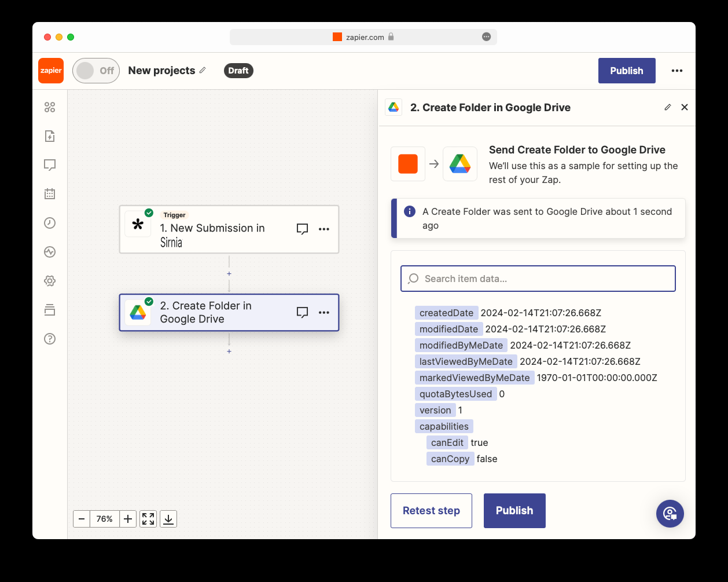
Task: Open the settings gear sidebar icon
Action: (x=50, y=281)
